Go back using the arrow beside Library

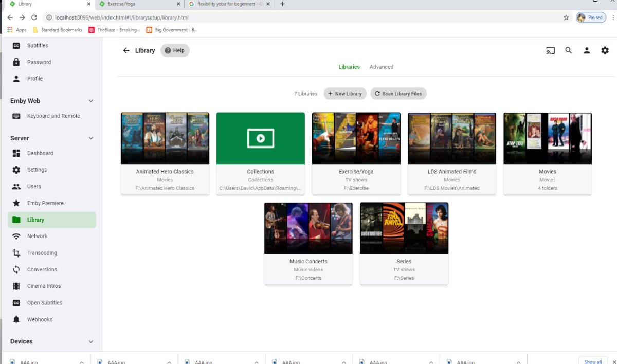click(126, 50)
